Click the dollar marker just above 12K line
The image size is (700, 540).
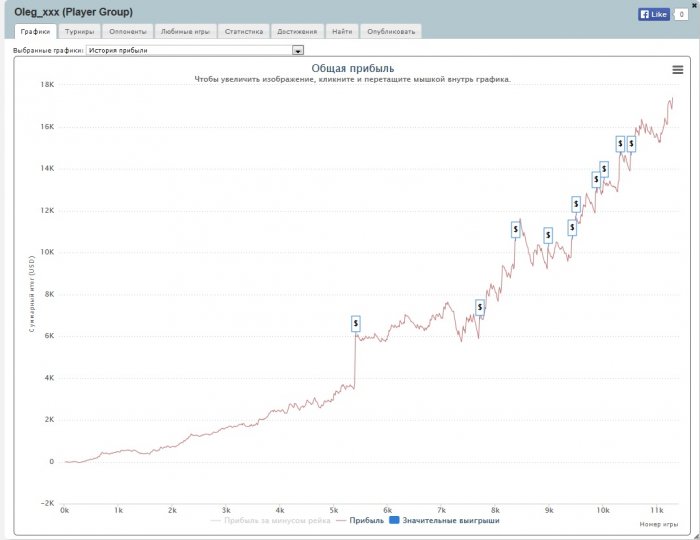(x=576, y=204)
